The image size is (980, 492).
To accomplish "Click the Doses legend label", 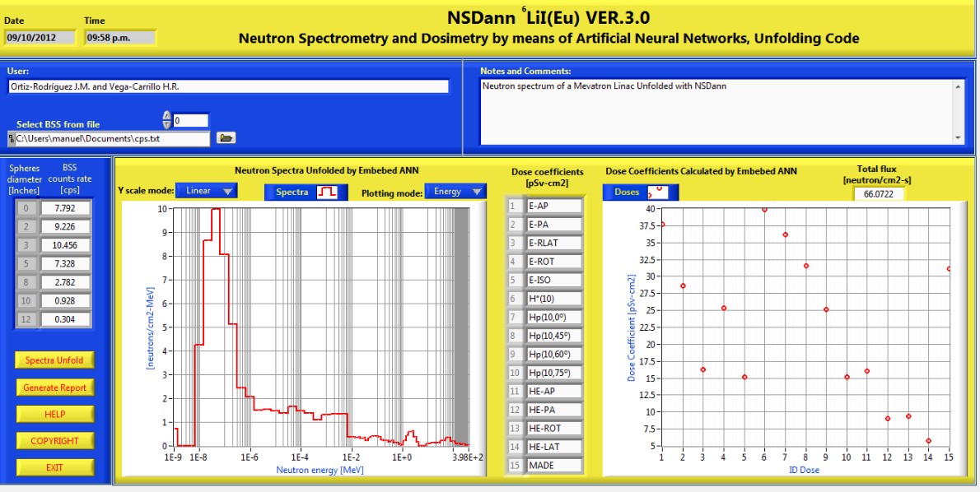I will 627,193.
